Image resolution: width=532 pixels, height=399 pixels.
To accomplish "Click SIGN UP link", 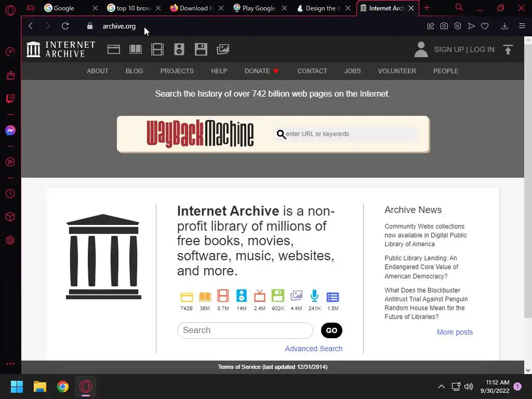I will tap(449, 49).
